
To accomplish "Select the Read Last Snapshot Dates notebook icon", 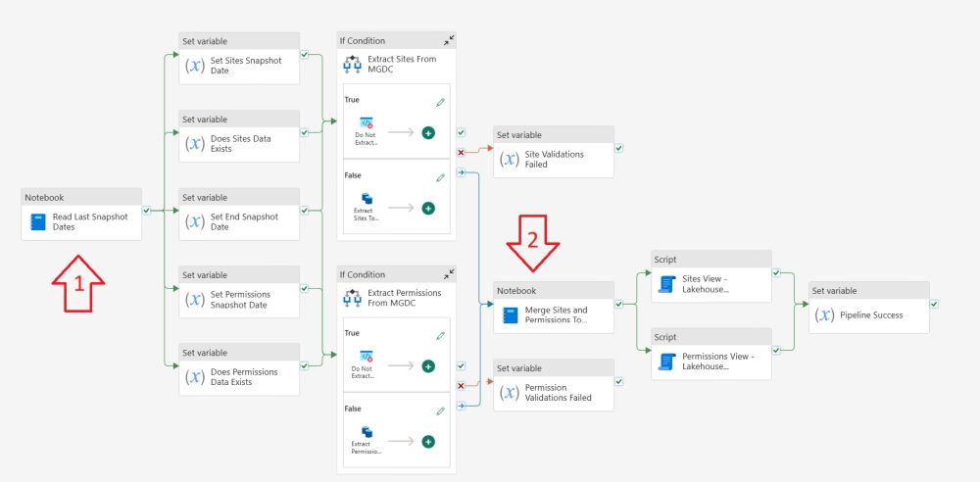I will [38, 222].
